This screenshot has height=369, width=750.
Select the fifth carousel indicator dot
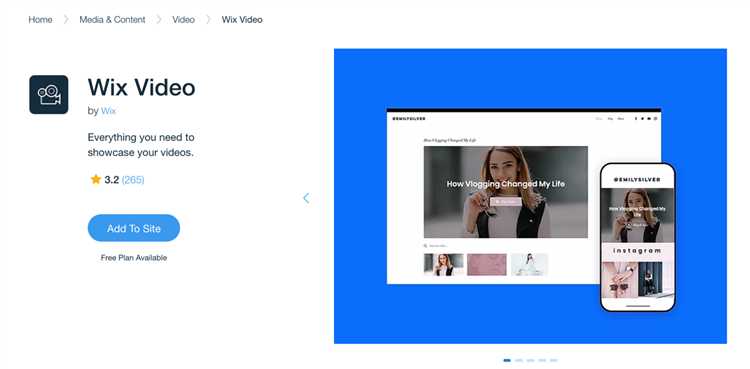[x=553, y=360]
